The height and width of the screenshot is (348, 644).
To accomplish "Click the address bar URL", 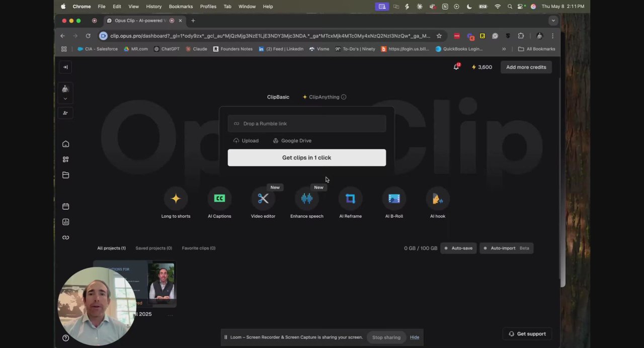I will (x=270, y=36).
